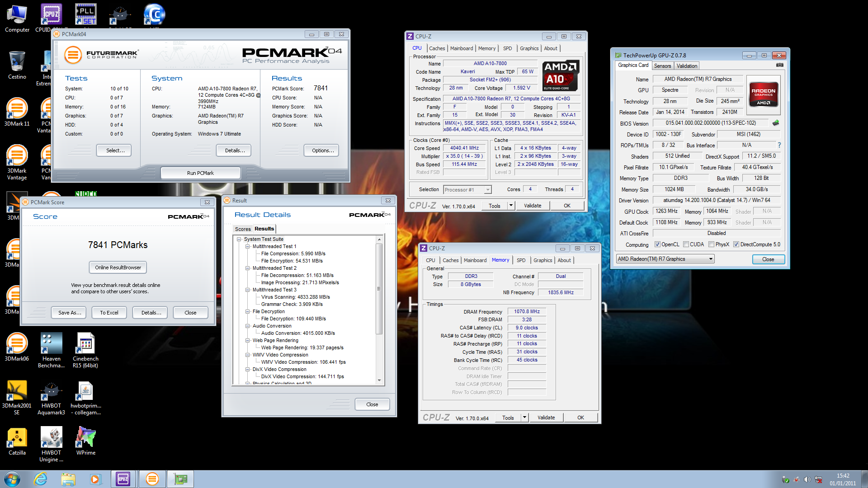Launch WPrime desktop shortcut
Viewport: 868px width, 488px height.
click(x=85, y=441)
